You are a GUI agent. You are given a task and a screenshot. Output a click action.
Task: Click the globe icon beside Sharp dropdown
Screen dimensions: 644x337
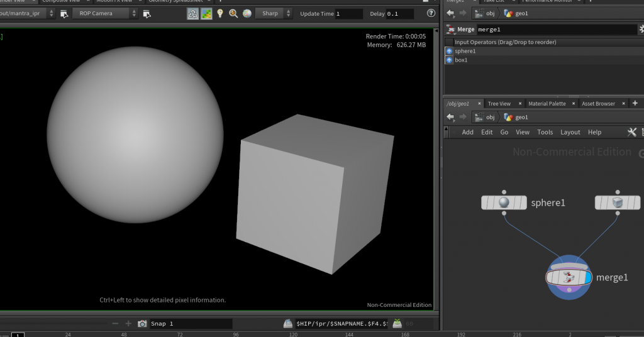[x=247, y=13]
